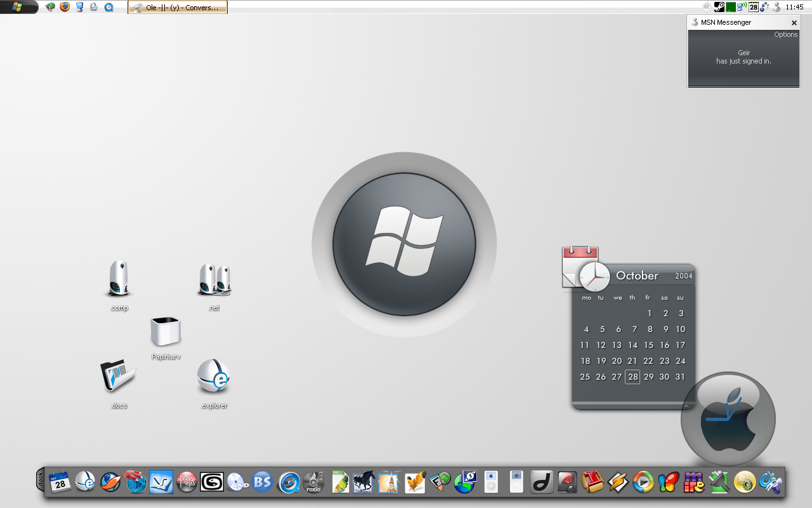Open the blue Q quick launch icon
812x508 pixels.
coord(109,7)
